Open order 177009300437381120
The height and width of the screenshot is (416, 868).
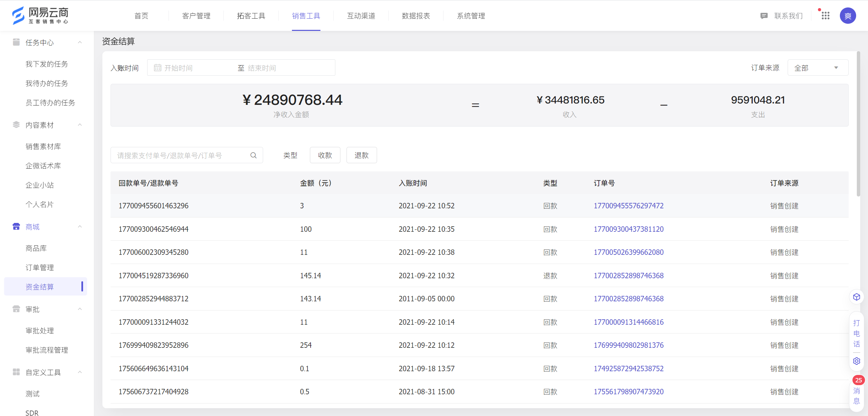point(628,229)
